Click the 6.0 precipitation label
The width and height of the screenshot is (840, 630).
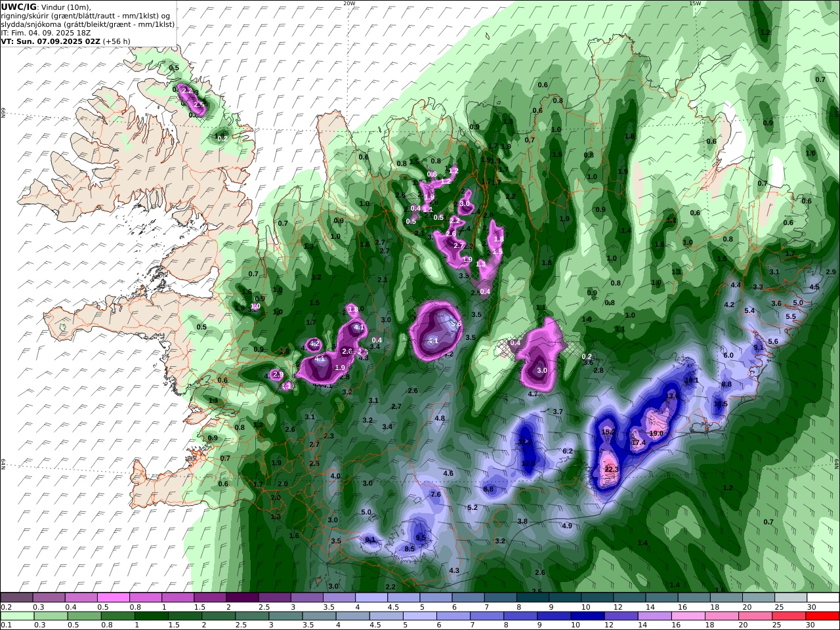(728, 355)
